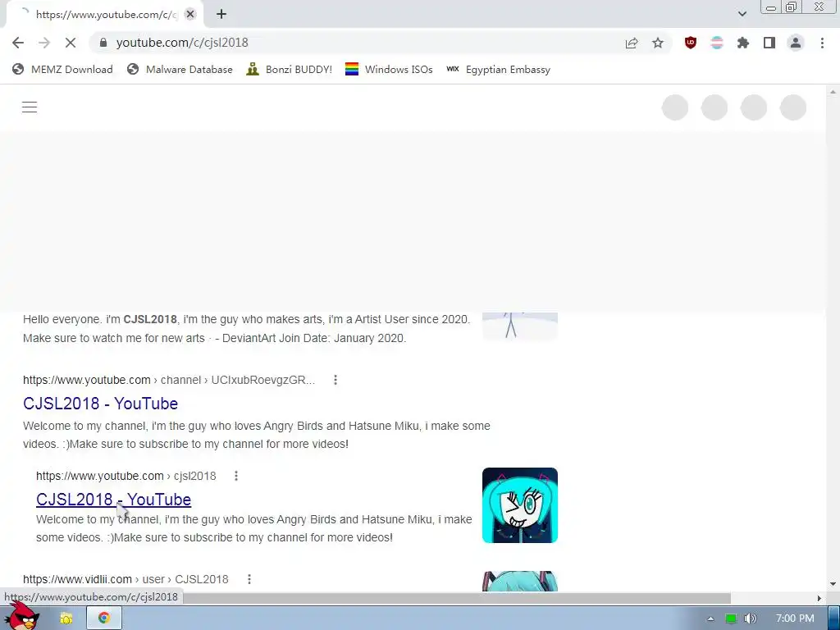Open the striped flag extension icon
Screen dimensions: 840x630
point(717,43)
